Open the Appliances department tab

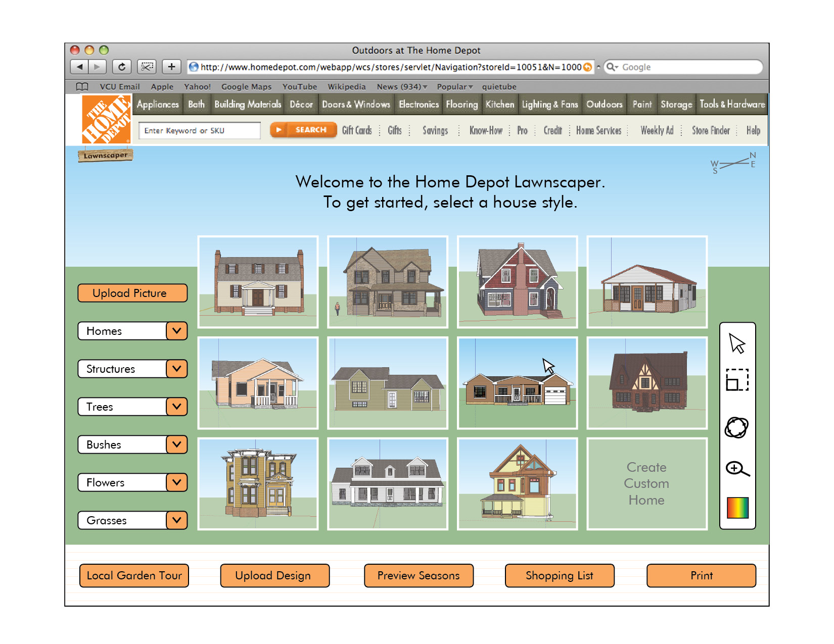(x=158, y=105)
